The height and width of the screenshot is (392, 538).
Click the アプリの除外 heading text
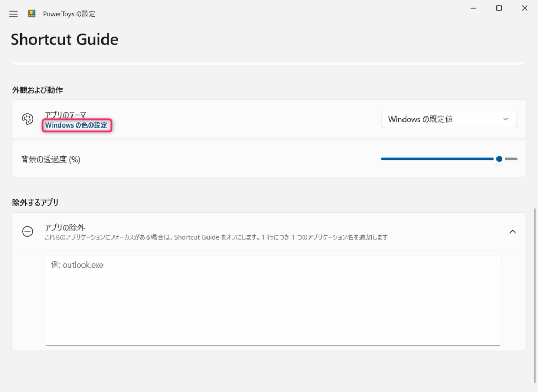pos(65,228)
